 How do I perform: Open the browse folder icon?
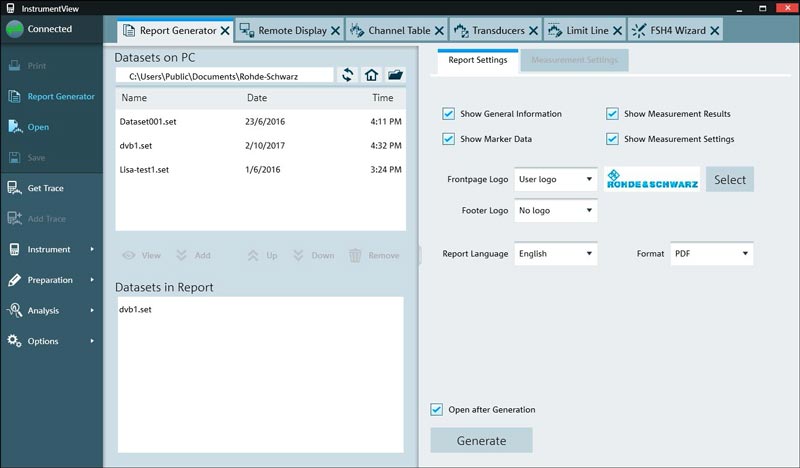tap(395, 75)
